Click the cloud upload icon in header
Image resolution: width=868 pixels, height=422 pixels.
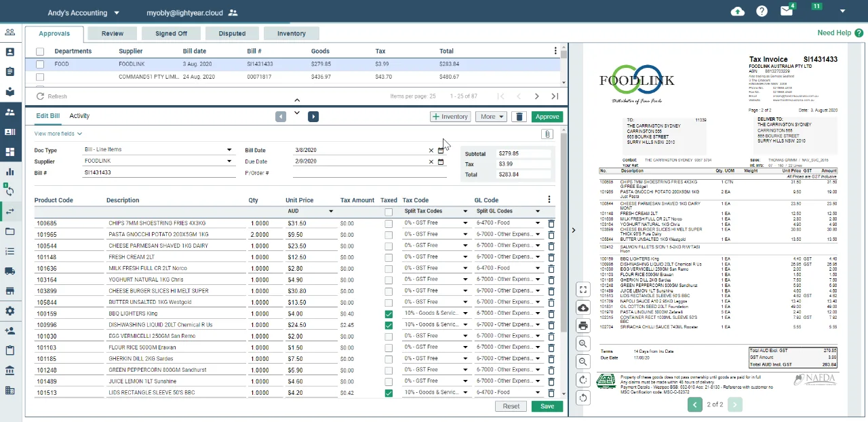738,12
